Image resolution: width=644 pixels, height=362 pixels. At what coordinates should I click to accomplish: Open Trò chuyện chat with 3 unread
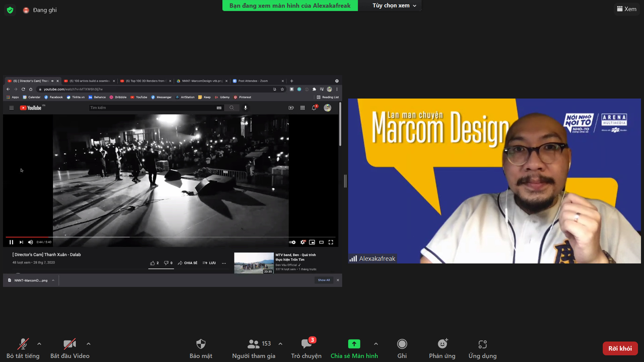click(306, 349)
